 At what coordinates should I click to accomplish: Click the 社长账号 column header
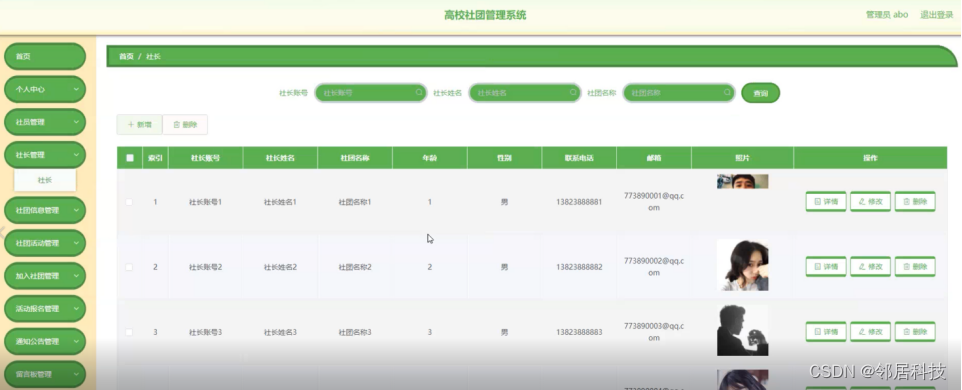coord(206,158)
